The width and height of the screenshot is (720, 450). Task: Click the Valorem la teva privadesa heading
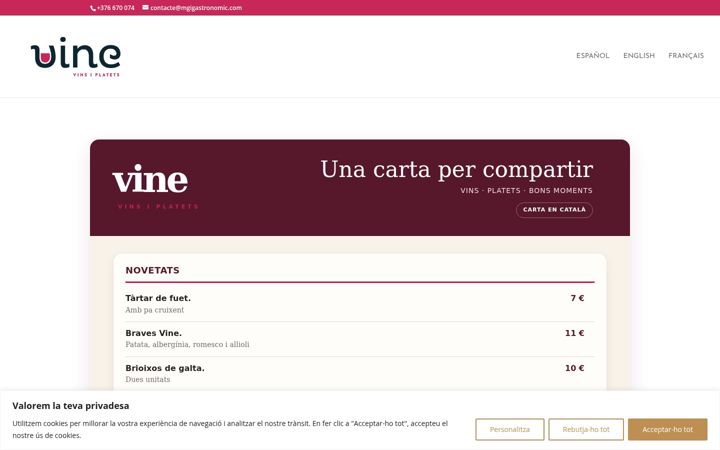pyautogui.click(x=71, y=406)
